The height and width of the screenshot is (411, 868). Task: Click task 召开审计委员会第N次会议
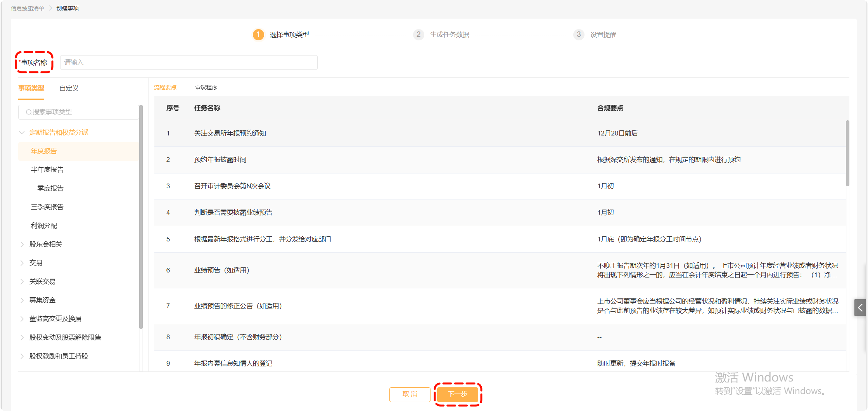tap(232, 186)
